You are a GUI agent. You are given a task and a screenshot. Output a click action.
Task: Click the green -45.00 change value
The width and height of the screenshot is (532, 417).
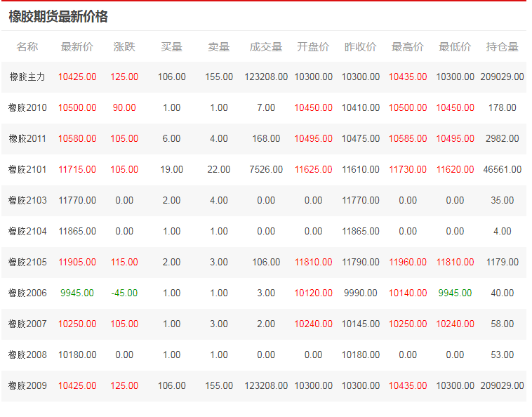pyautogui.click(x=124, y=293)
